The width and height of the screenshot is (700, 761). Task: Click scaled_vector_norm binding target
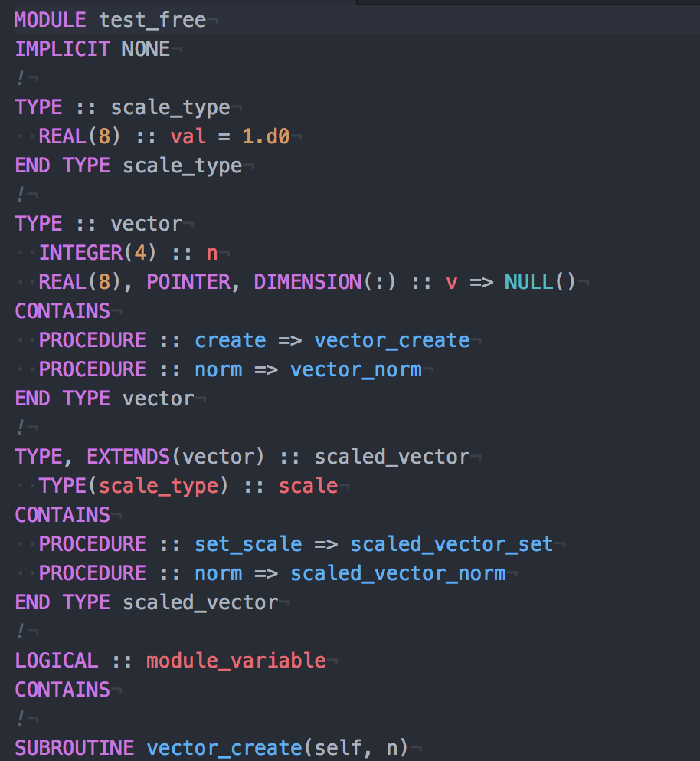click(x=398, y=574)
